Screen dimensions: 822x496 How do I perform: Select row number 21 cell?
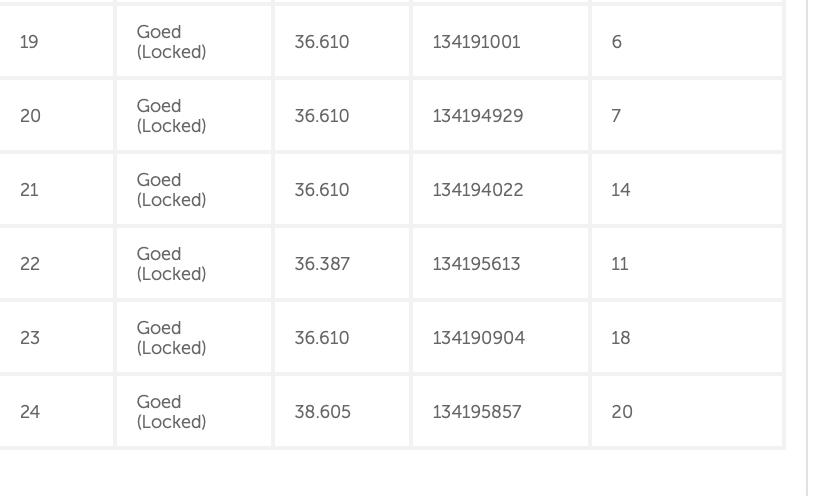29,190
